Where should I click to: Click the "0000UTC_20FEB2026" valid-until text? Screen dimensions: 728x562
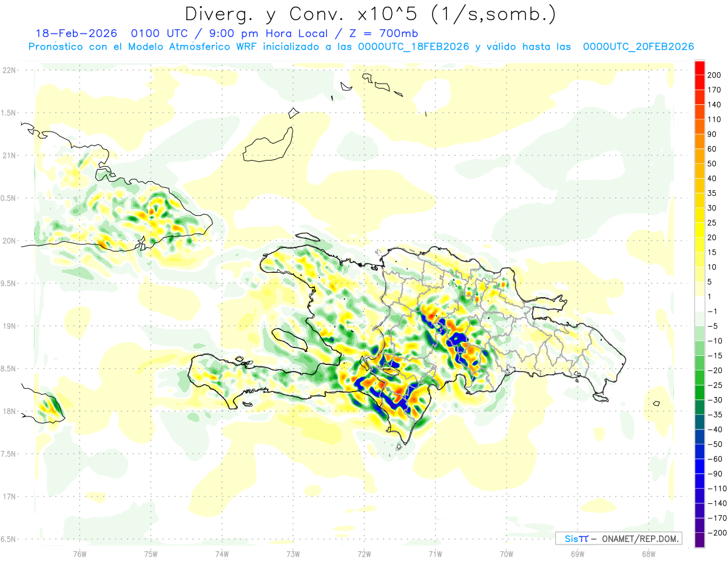[638, 47]
